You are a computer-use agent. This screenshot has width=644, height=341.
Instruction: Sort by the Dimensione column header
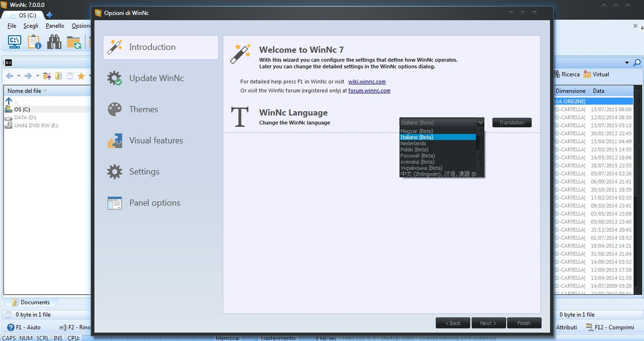click(x=571, y=91)
